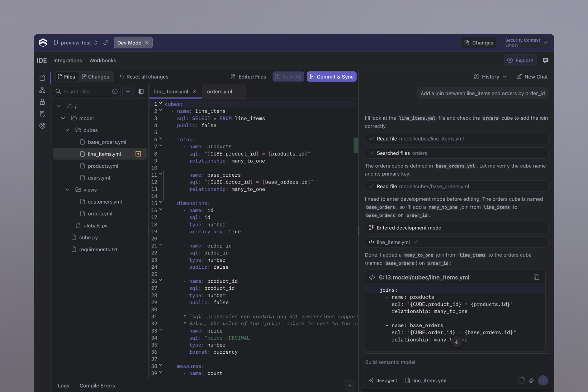Viewport: 588px width, 392px height.
Task: Open Security Context dropdown
Action: pos(526,43)
